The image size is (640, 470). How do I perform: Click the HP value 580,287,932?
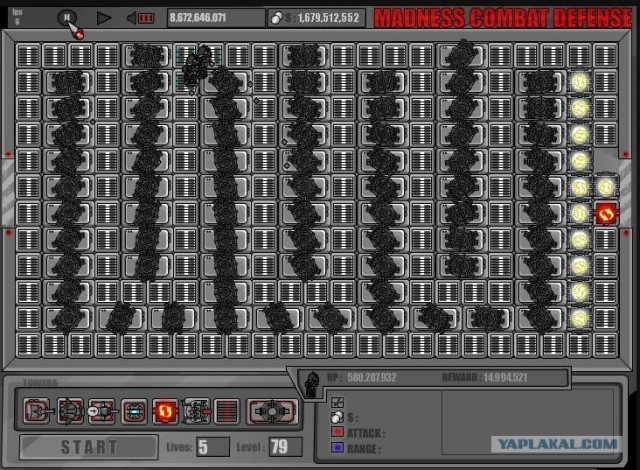click(x=372, y=377)
